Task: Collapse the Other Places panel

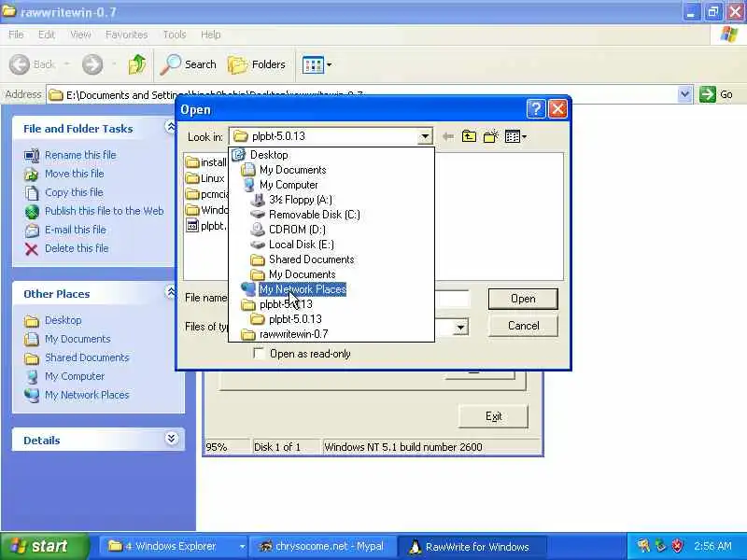Action: click(x=170, y=292)
